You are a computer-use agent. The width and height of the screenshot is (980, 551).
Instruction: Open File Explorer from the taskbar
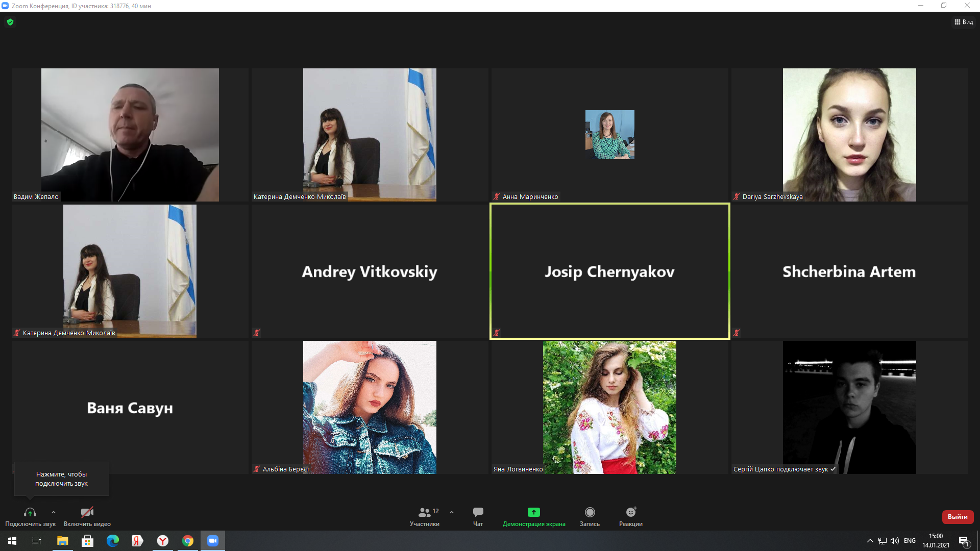tap(62, 541)
